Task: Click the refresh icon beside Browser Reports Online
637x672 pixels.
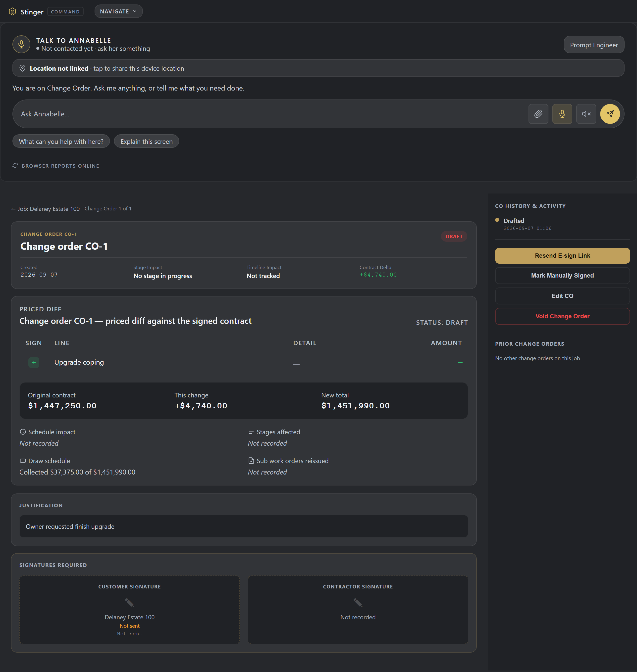Action: click(15, 166)
